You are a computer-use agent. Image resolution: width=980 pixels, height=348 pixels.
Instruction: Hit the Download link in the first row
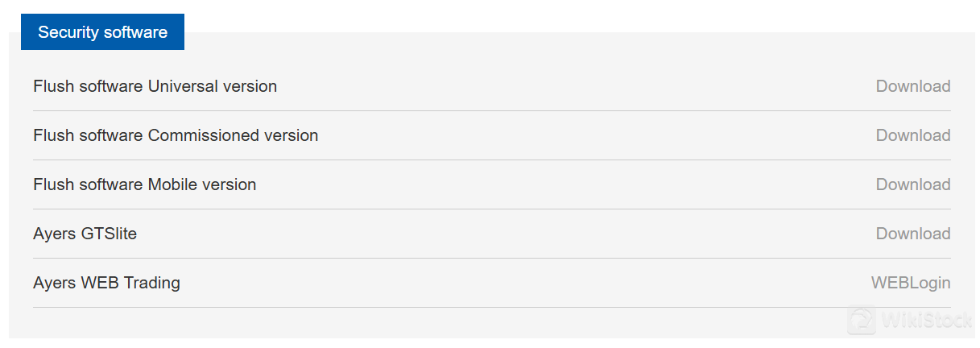click(913, 86)
